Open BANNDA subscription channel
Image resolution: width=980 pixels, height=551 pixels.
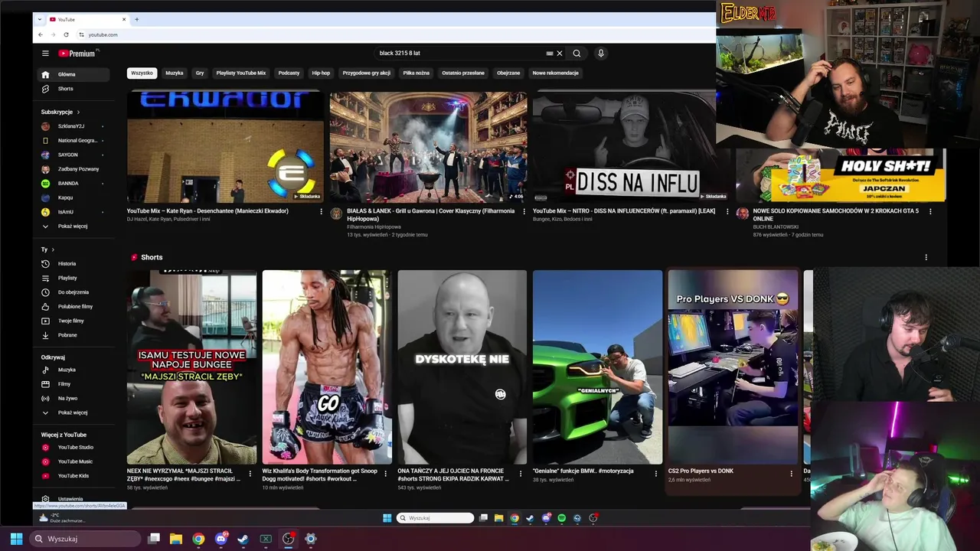coord(73,184)
